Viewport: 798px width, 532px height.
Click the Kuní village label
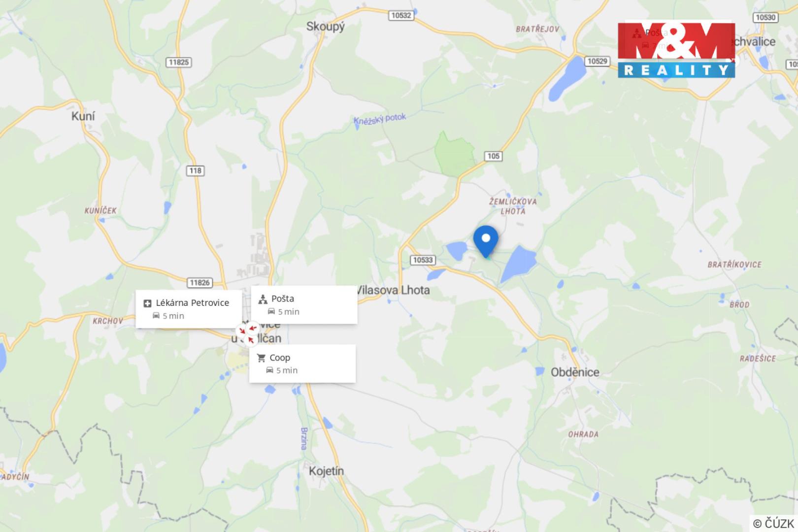[83, 116]
